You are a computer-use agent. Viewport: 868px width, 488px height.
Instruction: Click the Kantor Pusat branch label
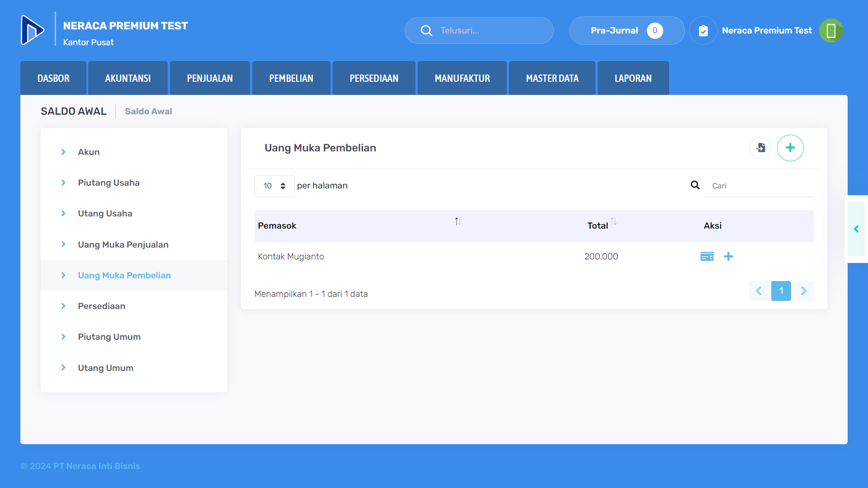point(88,42)
